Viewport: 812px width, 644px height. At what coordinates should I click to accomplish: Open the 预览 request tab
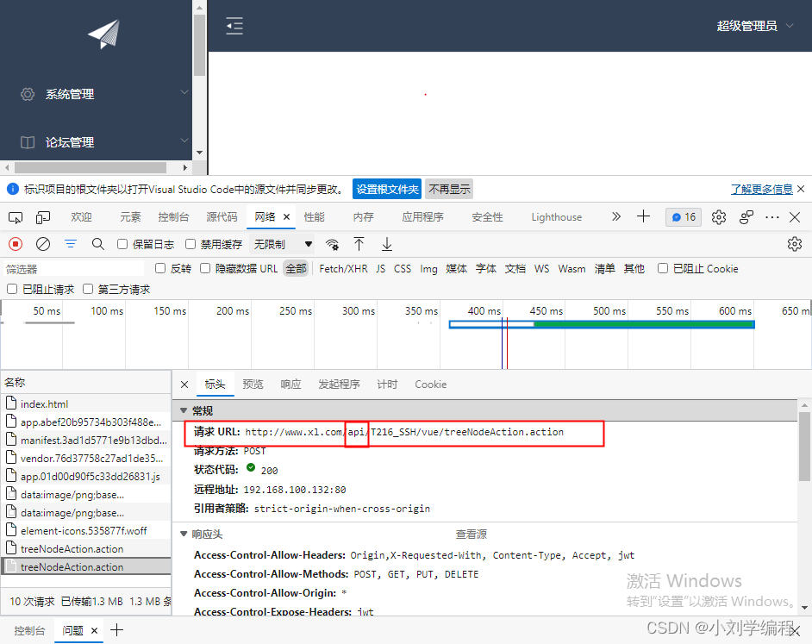(x=253, y=385)
